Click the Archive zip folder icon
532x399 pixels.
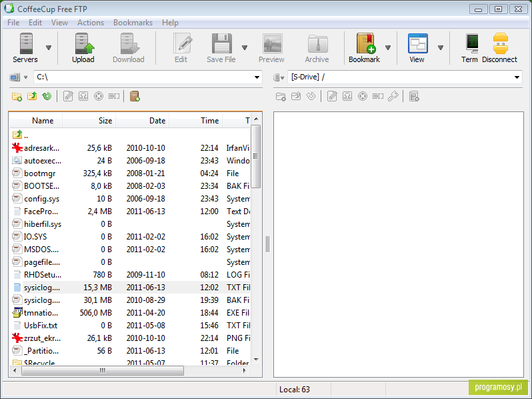pyautogui.click(x=317, y=44)
